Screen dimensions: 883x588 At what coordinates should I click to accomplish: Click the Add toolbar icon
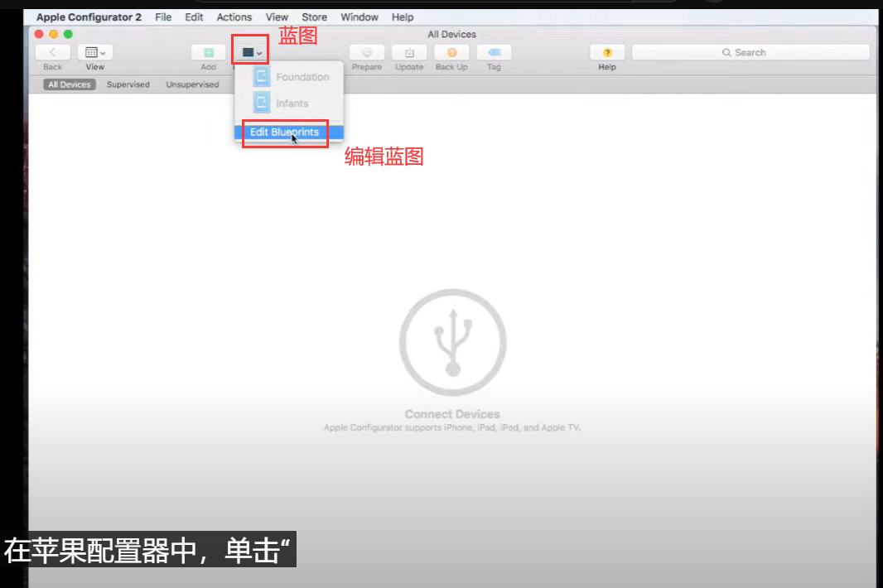coord(209,52)
